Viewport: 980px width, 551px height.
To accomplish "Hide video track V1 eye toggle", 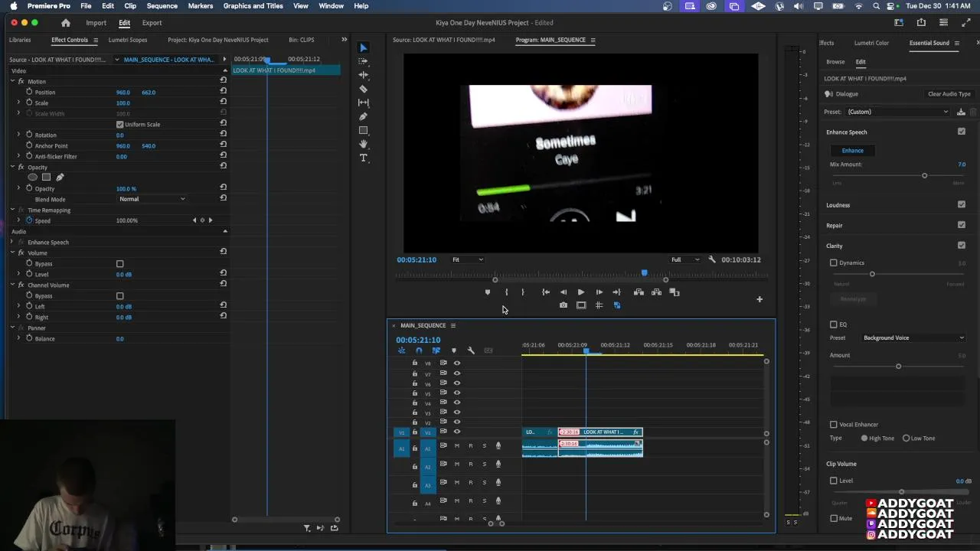I will (x=457, y=432).
